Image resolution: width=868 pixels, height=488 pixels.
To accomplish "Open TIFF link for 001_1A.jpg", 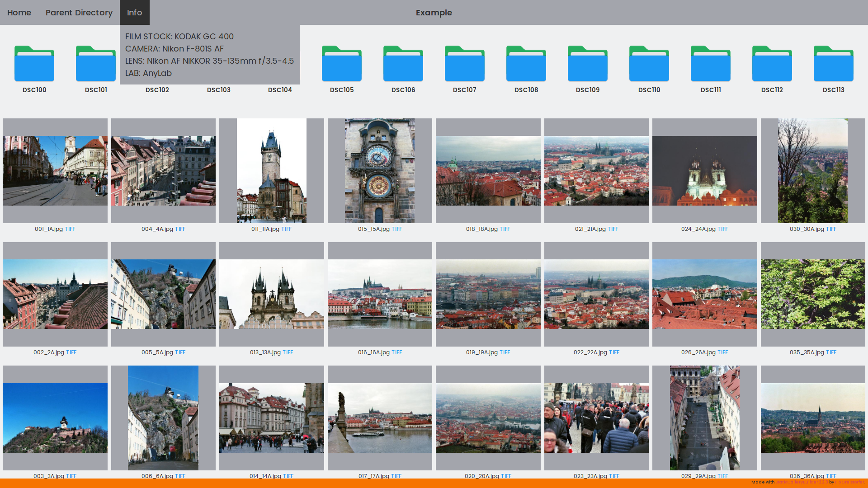I will click(x=70, y=229).
